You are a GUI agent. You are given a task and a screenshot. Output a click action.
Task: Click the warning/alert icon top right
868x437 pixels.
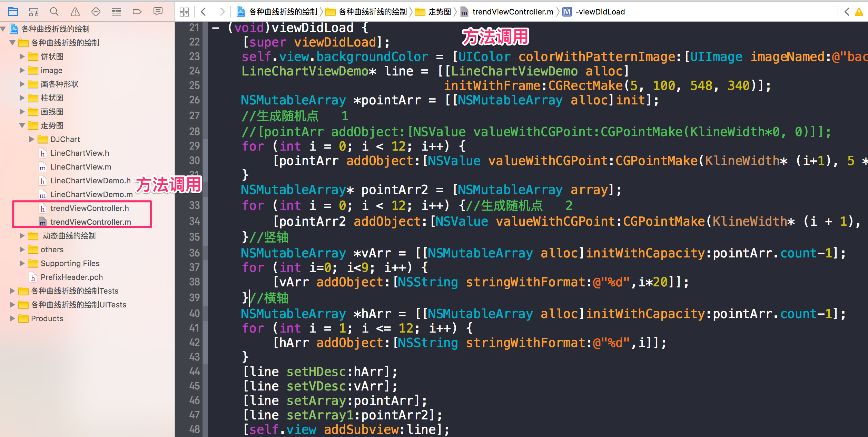click(x=859, y=12)
